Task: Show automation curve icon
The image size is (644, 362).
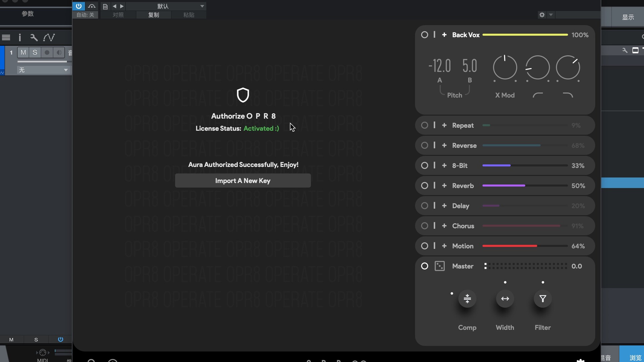Action: coord(49,38)
